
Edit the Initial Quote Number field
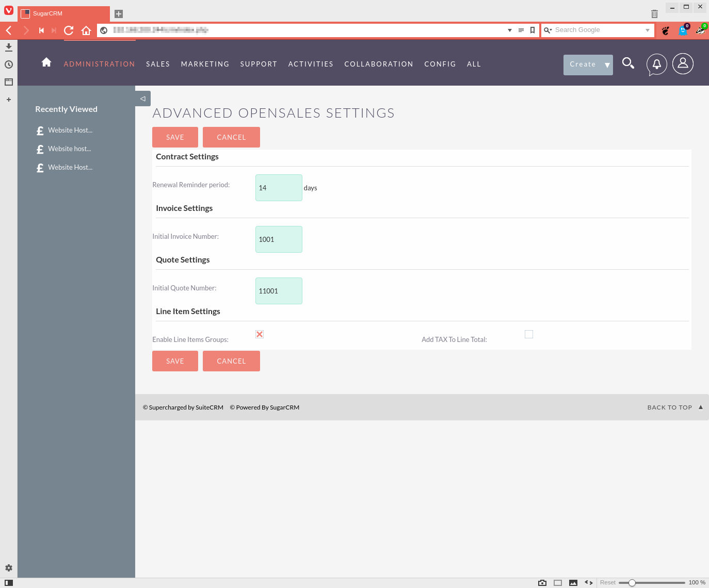click(279, 291)
